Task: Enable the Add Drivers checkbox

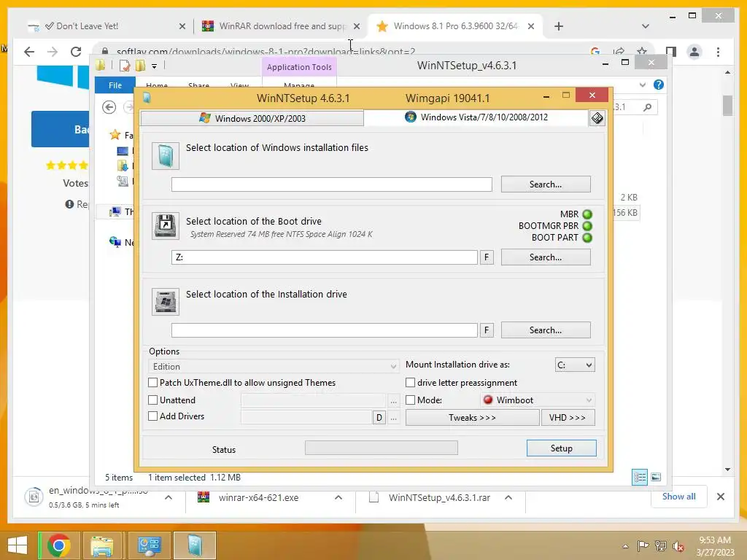Action: pyautogui.click(x=153, y=416)
